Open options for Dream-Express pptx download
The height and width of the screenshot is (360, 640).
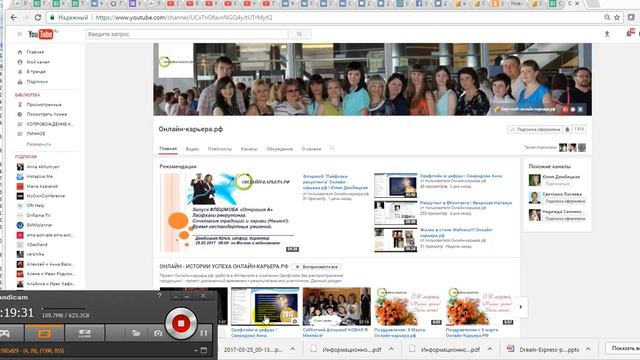588,349
